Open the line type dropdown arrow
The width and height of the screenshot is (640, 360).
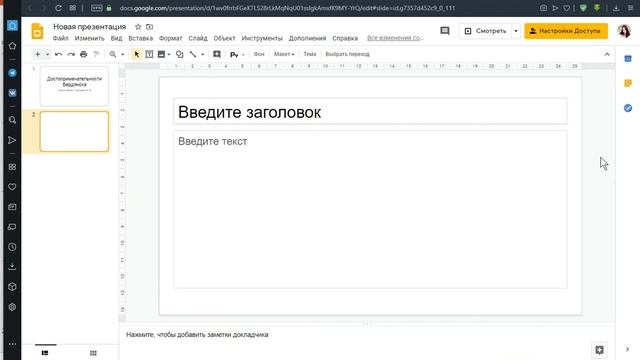pos(202,54)
